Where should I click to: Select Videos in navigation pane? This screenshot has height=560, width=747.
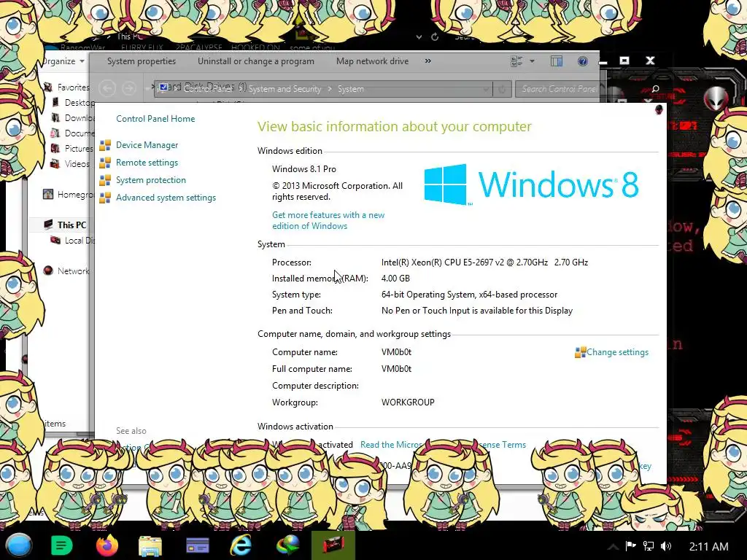[x=71, y=164]
